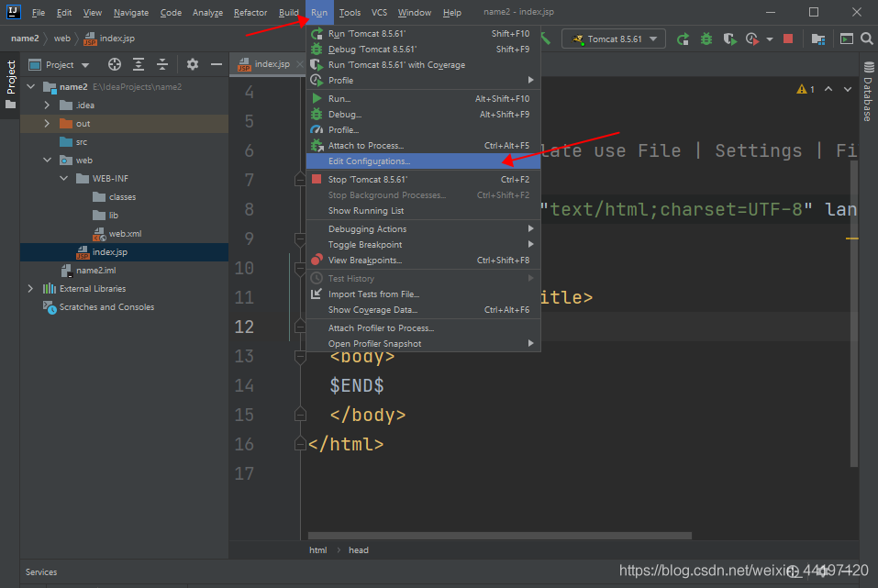Expand the .idea folder
878x588 pixels.
pyautogui.click(x=46, y=105)
